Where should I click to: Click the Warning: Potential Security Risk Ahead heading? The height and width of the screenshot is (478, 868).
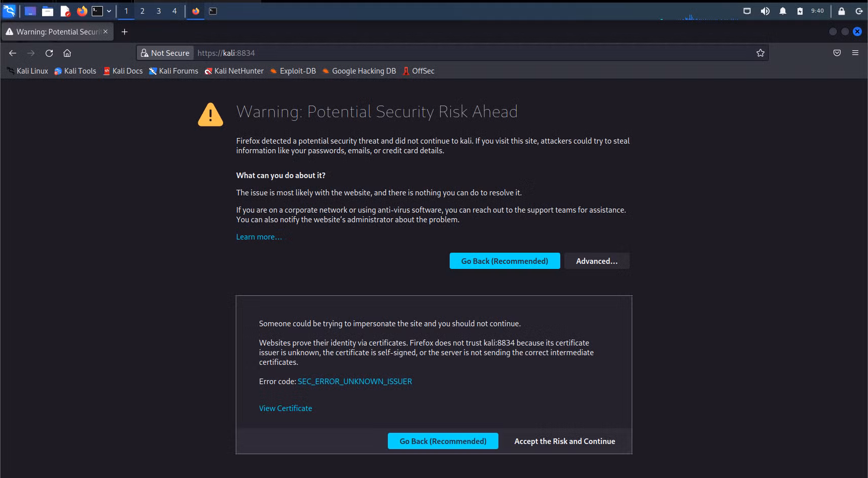click(x=377, y=112)
